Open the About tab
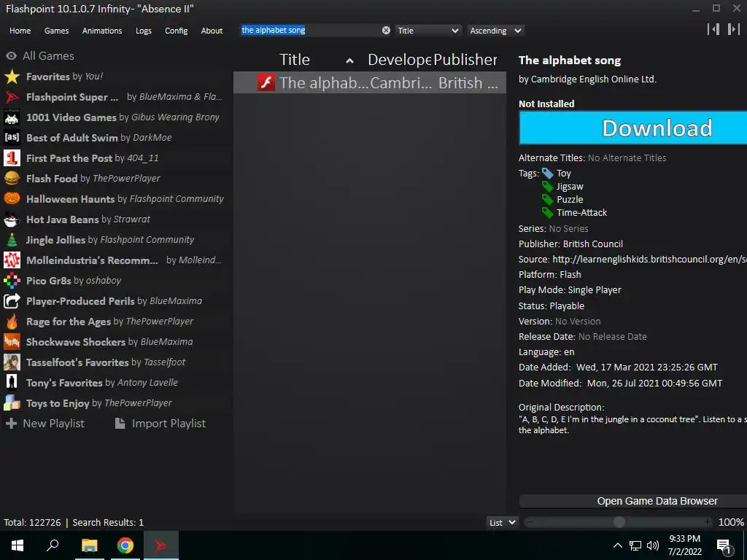The width and height of the screenshot is (747, 560). 212,31
